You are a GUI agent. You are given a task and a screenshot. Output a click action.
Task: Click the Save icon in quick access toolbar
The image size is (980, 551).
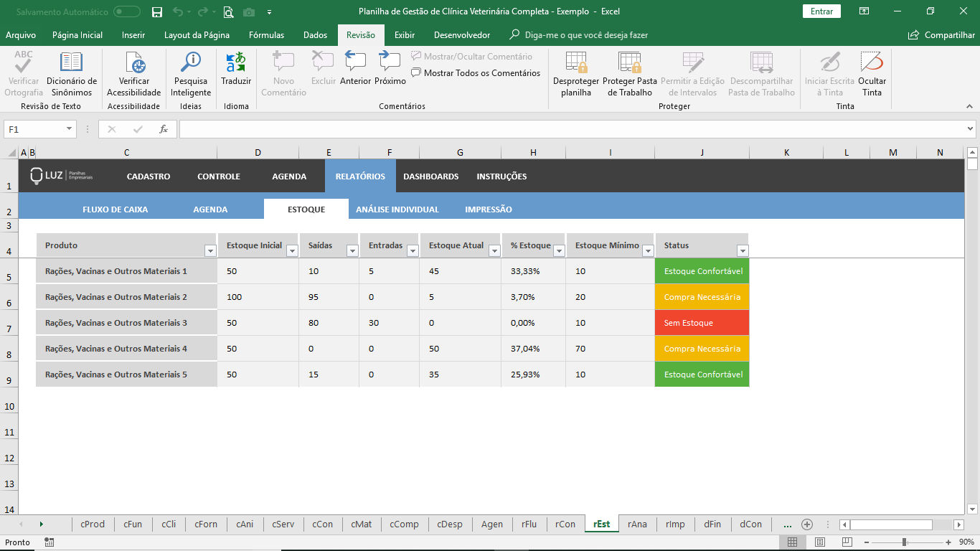coord(157,11)
